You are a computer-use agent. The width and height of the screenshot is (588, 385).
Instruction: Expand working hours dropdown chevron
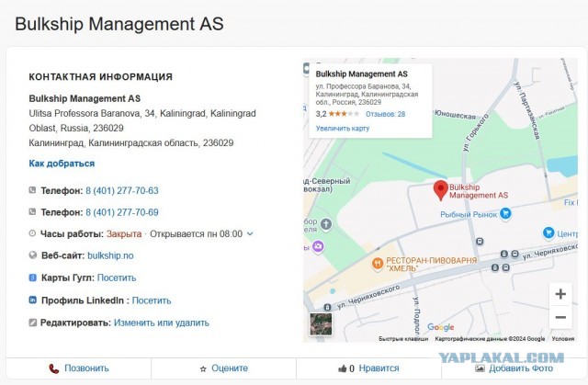tap(250, 234)
